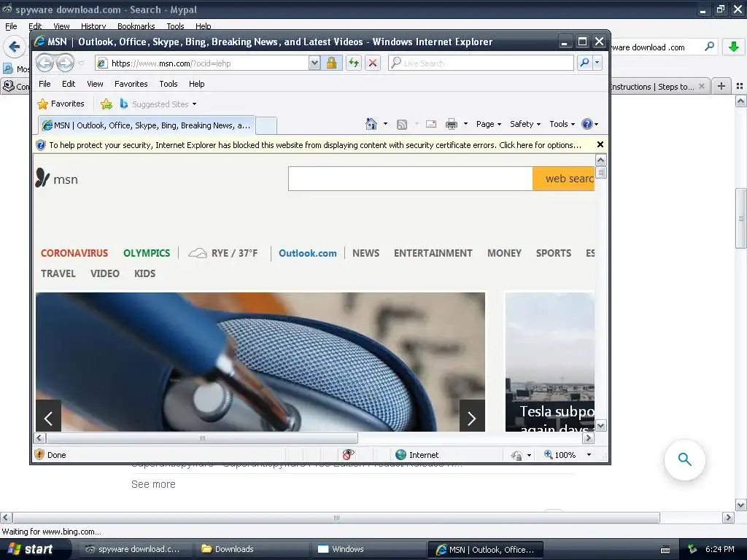Click the IE Forward navigation button
This screenshot has width=747, height=560.
pos(65,63)
